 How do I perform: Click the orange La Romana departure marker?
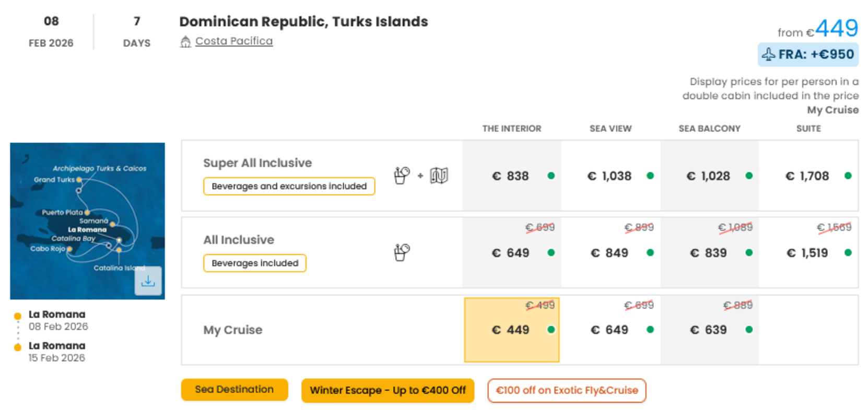(18, 316)
